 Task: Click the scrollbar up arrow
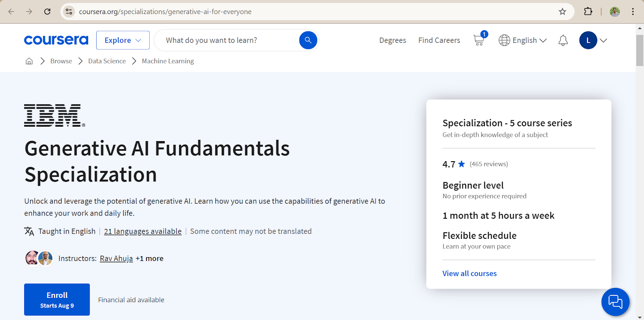point(640,28)
